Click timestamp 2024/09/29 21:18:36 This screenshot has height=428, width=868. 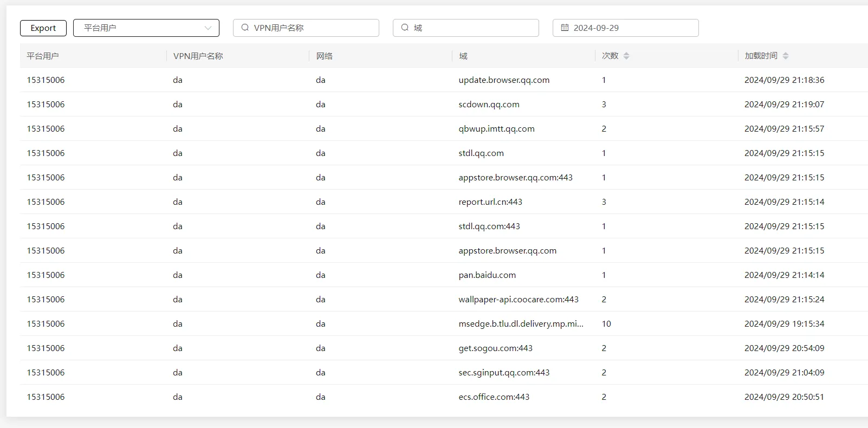(x=784, y=80)
